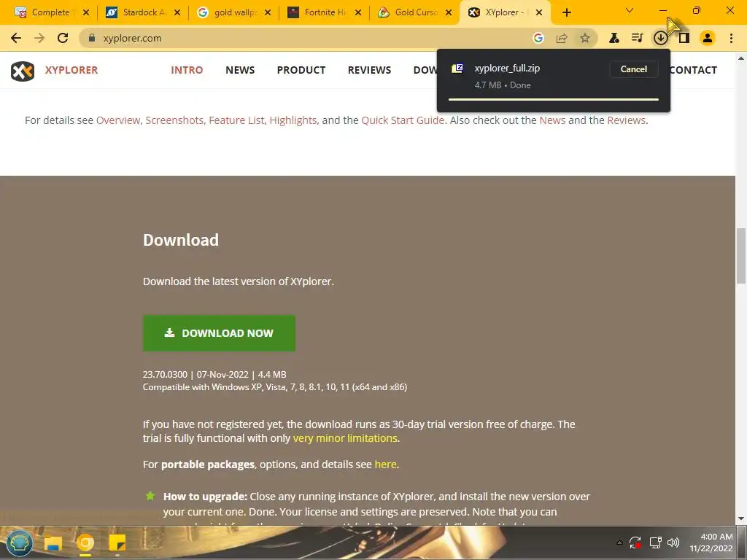This screenshot has width=747, height=560.
Task: Click the xyplorer_full.zip filename
Action: (x=507, y=68)
